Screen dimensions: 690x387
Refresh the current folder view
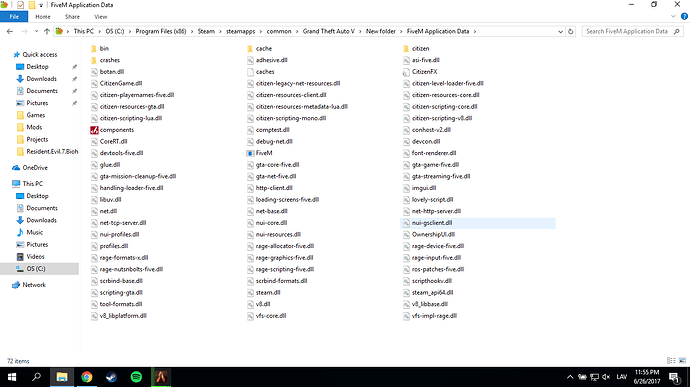571,31
